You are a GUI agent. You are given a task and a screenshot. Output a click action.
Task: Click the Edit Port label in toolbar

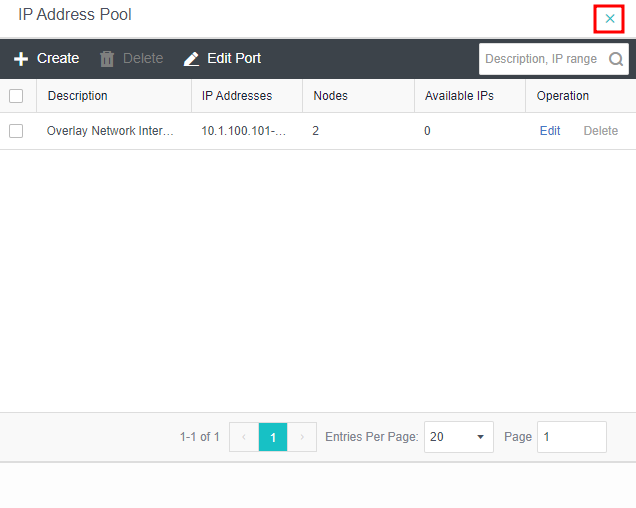234,58
